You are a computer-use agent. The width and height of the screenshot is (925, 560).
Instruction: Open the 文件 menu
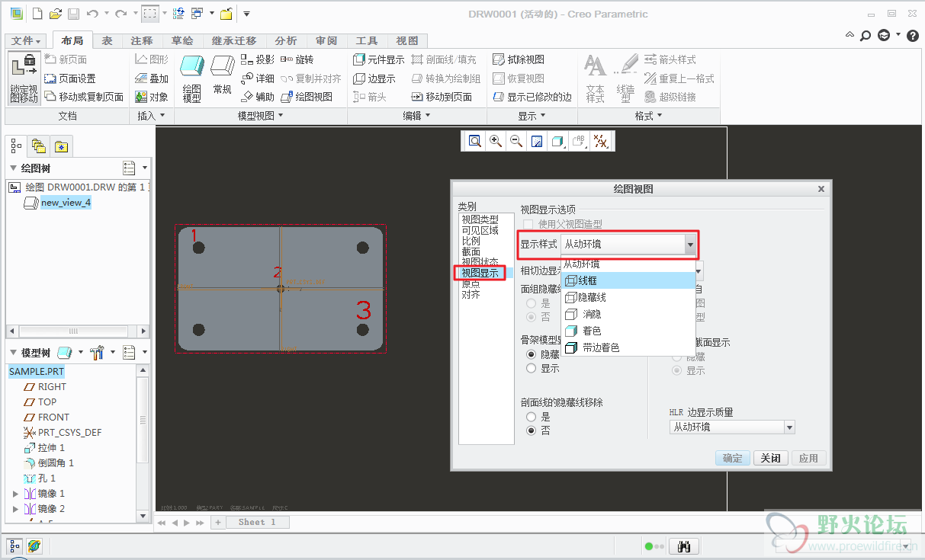[27, 40]
